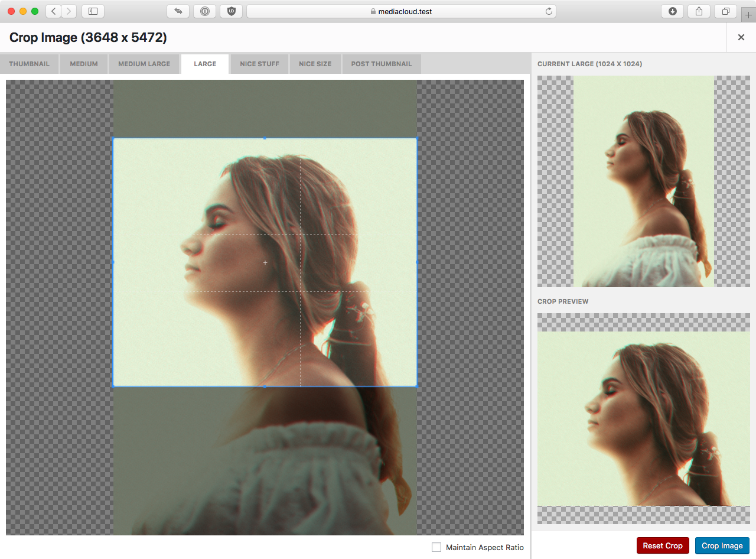The width and height of the screenshot is (756, 559).
Task: Close the Crop Image dialog
Action: 741,37
